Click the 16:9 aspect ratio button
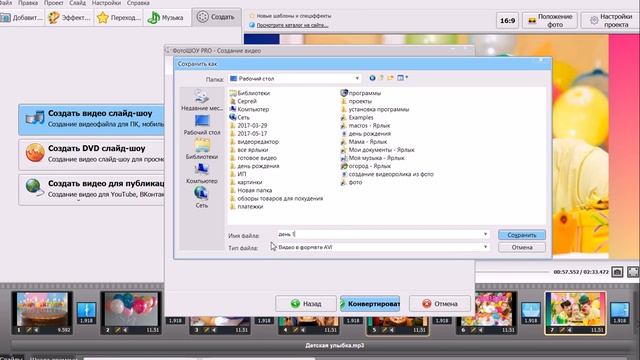The image size is (640, 360). click(x=507, y=20)
